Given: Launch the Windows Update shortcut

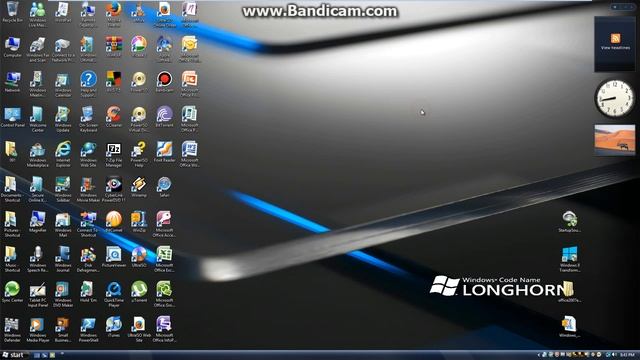Looking at the screenshot, I should pos(63,119).
